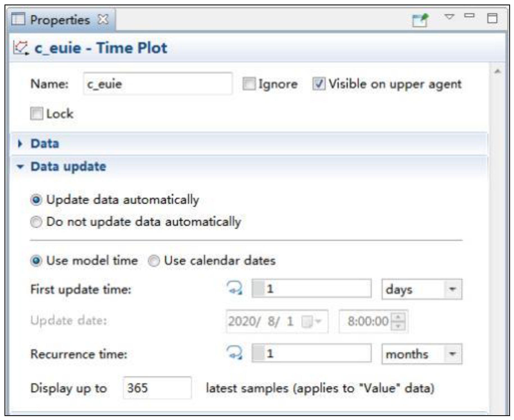Select Do not update data automatically
Image resolution: width=514 pixels, height=420 pixels.
coord(36,222)
